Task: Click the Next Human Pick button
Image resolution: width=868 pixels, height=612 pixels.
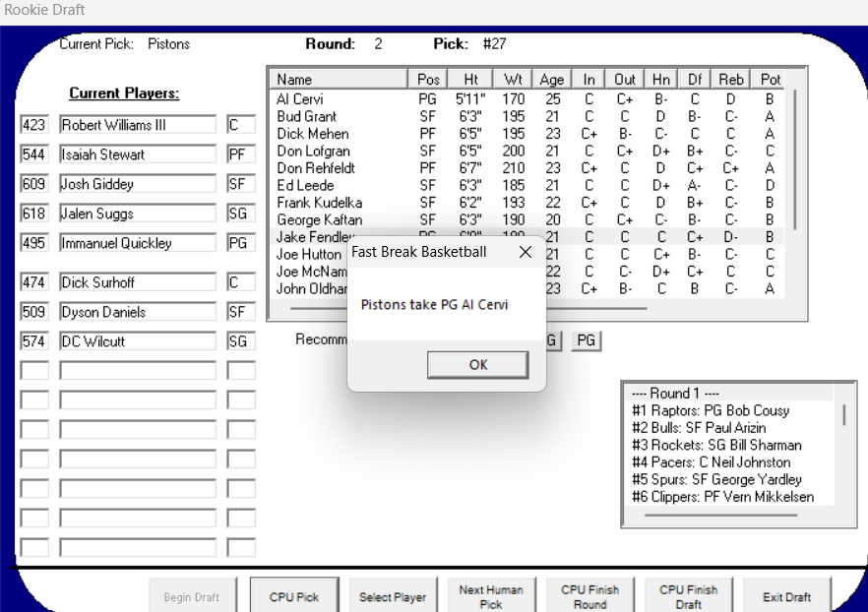Action: click(491, 597)
